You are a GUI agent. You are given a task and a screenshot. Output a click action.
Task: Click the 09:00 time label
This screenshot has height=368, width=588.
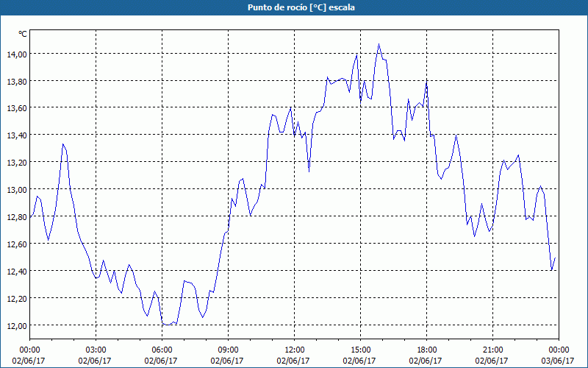pos(229,350)
